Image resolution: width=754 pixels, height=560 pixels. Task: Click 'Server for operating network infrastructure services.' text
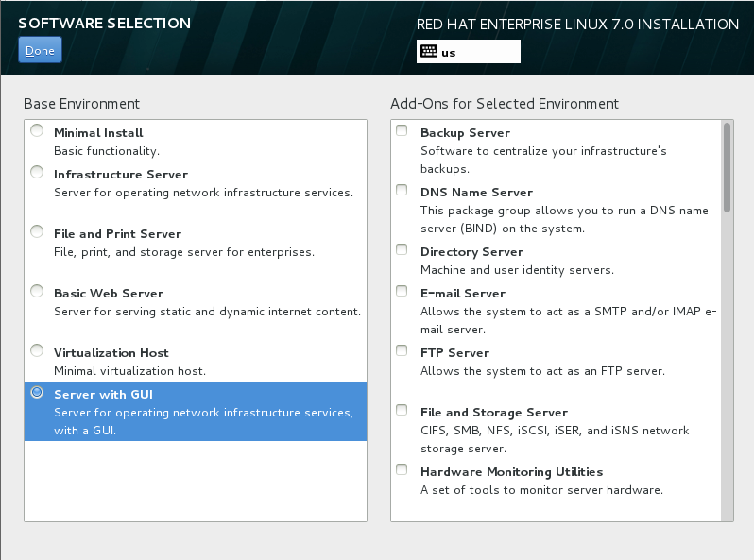click(203, 193)
